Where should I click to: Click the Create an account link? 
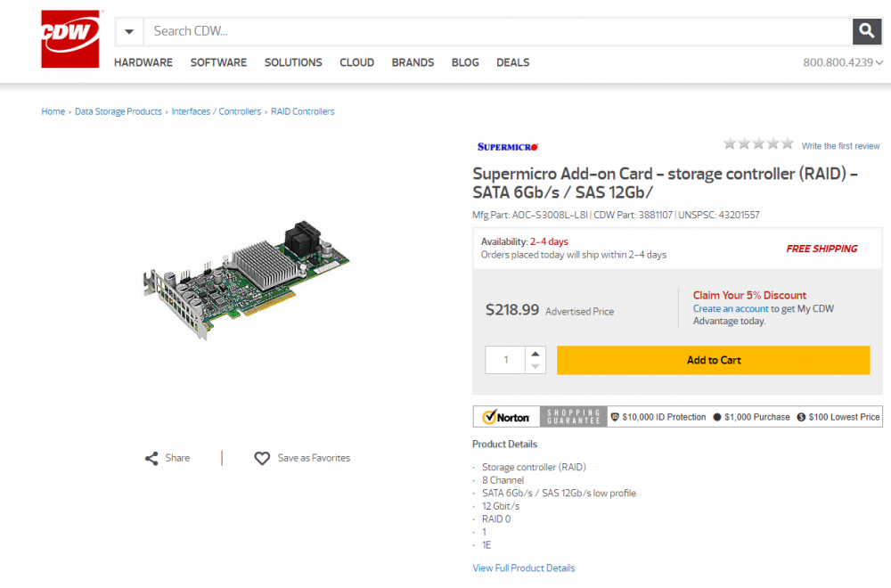(x=731, y=308)
